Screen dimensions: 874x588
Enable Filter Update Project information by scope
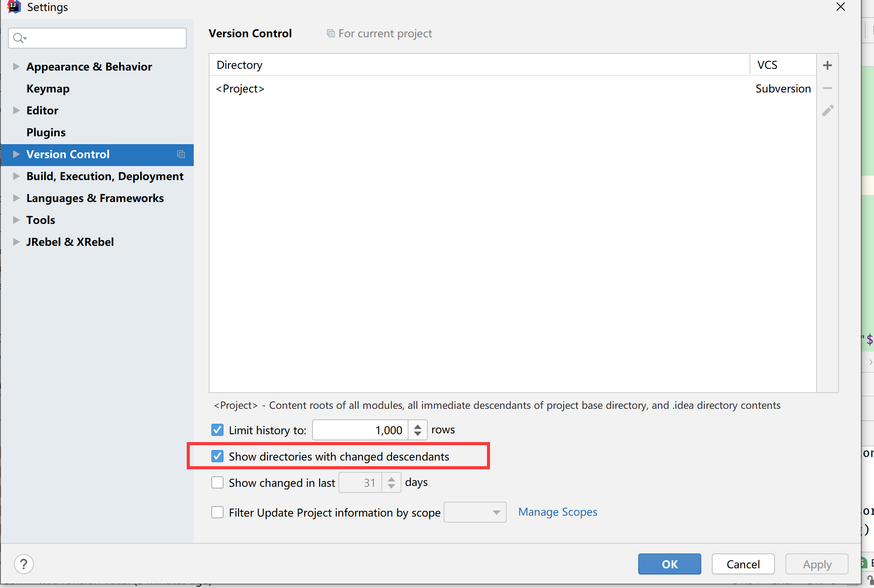pos(217,512)
